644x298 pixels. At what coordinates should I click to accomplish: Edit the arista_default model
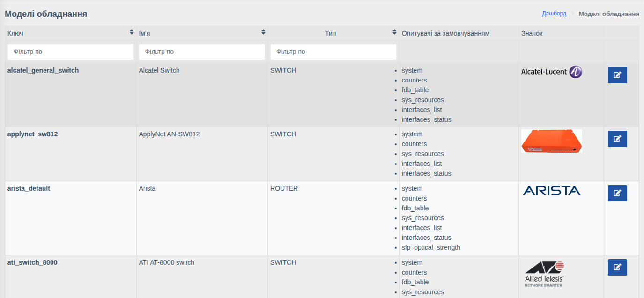pos(617,193)
